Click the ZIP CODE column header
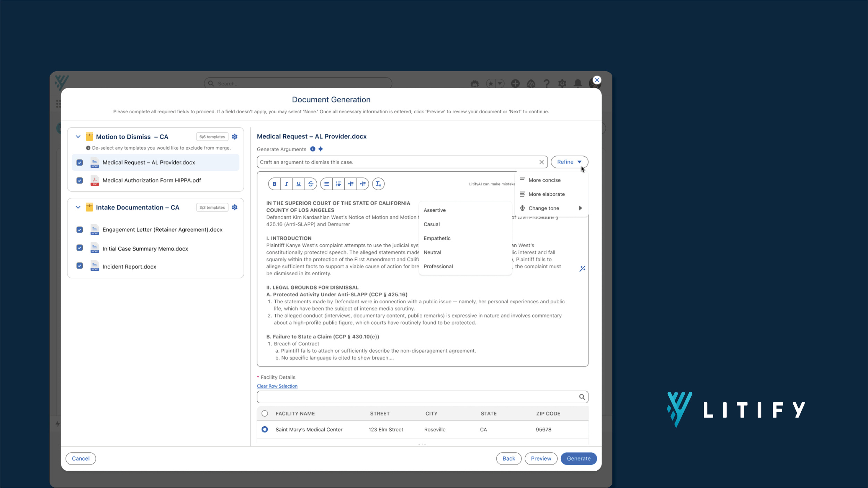Screen dimensions: 868x488 coord(548,413)
